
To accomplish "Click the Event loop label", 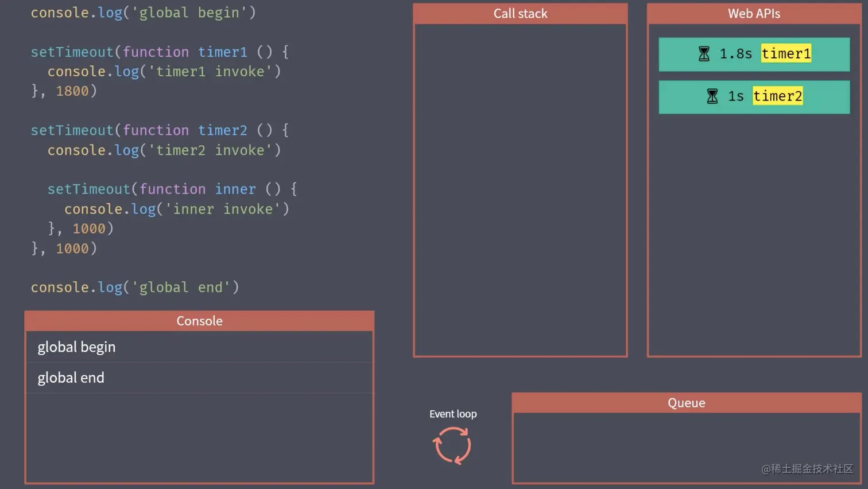I will click(x=453, y=414).
